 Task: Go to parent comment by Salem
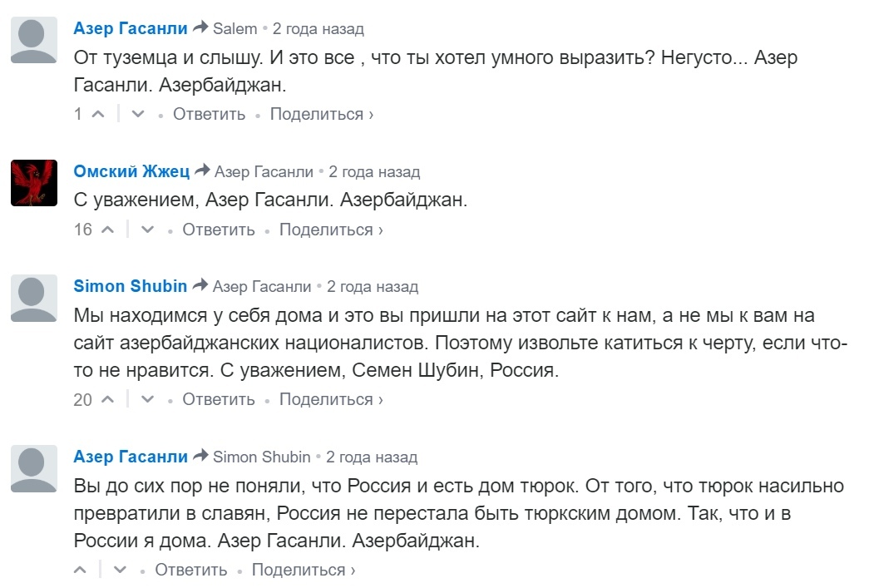[235, 28]
